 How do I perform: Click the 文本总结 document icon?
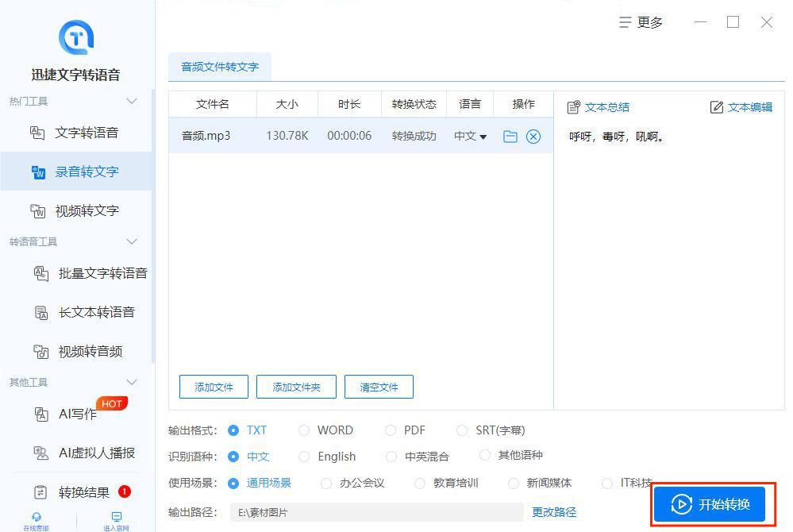573,107
